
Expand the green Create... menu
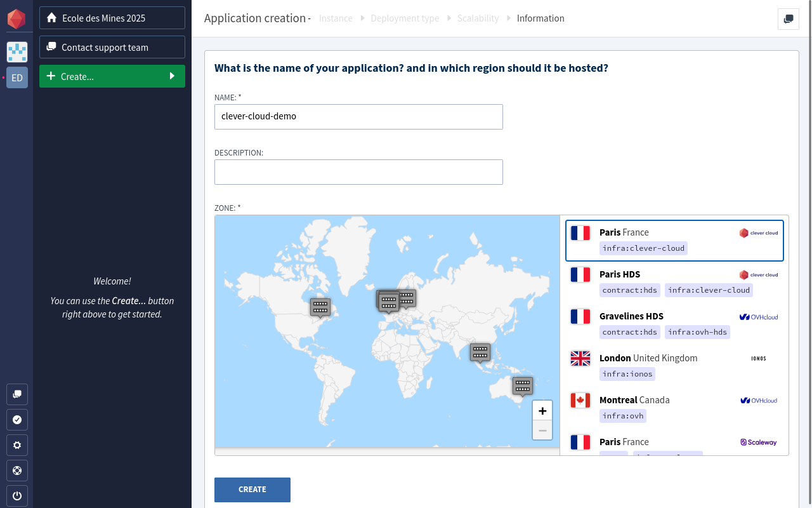click(112, 76)
